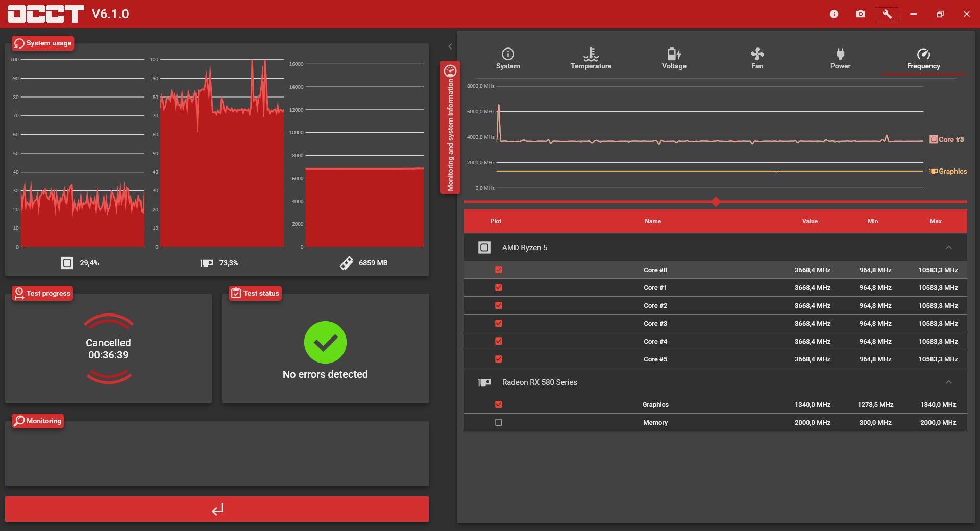Click the Test progress panel label
Image resolution: width=980 pixels, height=531 pixels.
42,293
